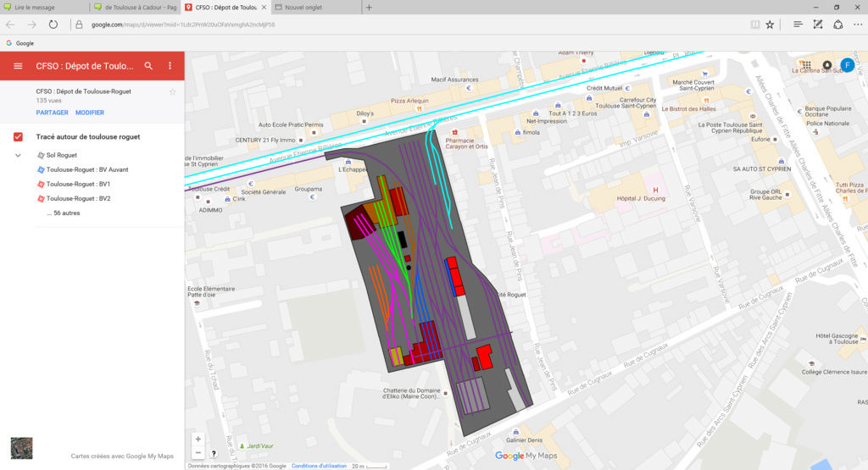The height and width of the screenshot is (470, 868).
Task: Open the three-dot options menu in header
Action: click(170, 66)
